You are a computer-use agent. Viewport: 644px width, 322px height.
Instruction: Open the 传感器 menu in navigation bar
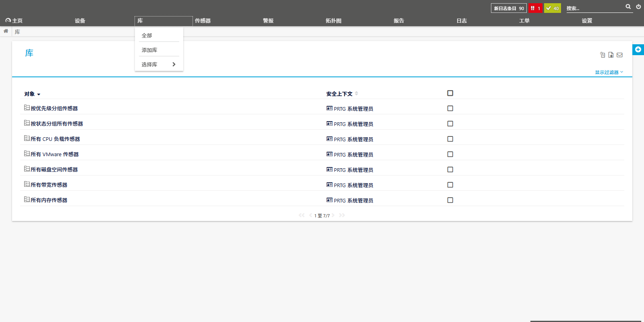tap(203, 21)
